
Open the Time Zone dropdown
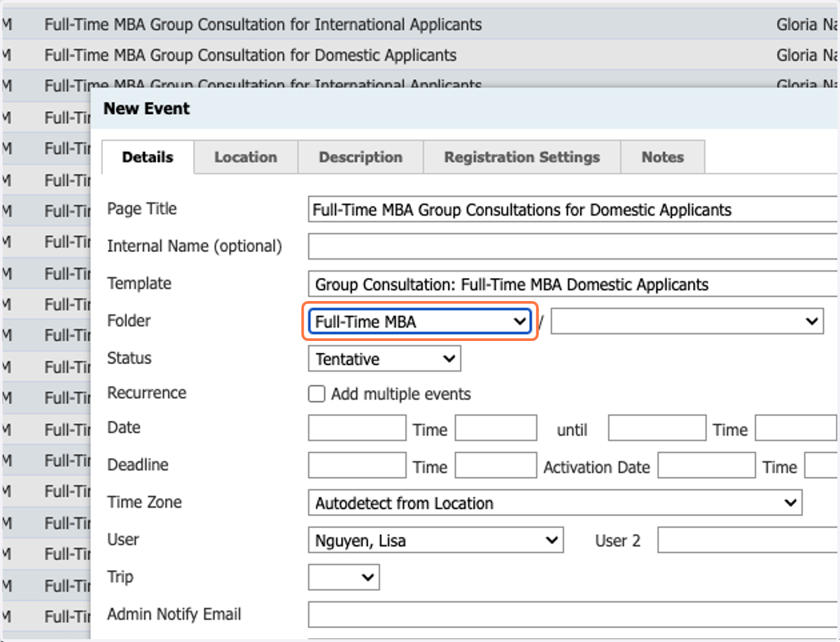tap(555, 503)
